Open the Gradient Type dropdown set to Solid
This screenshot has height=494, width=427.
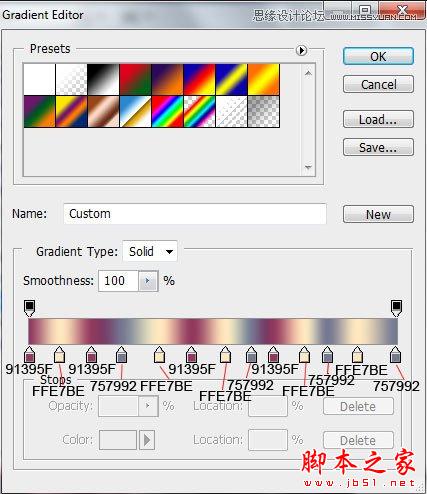point(150,251)
